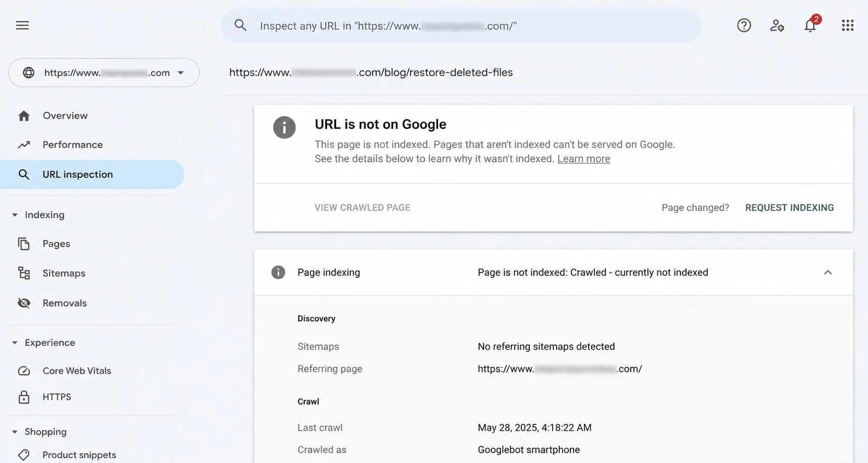868x463 pixels.
Task: Open the Learn more link
Action: coord(584,159)
